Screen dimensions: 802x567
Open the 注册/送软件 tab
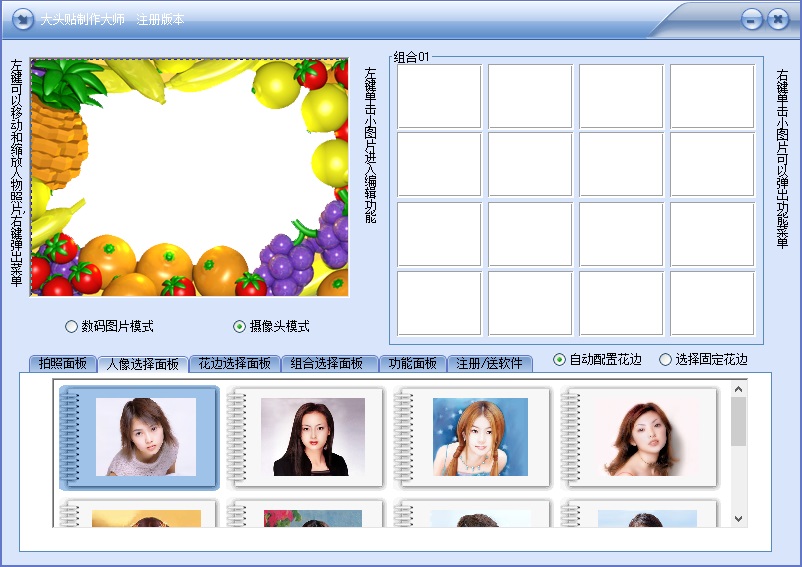(490, 364)
